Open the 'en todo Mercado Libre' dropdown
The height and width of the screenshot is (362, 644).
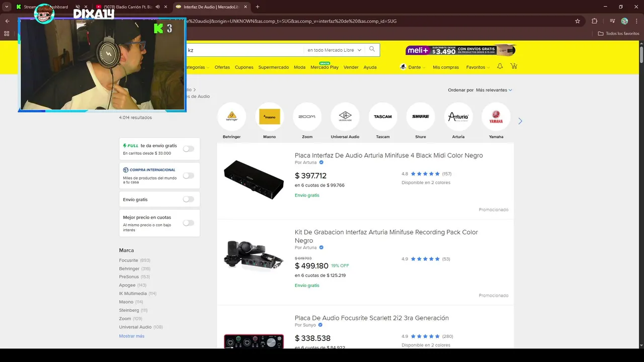334,50
